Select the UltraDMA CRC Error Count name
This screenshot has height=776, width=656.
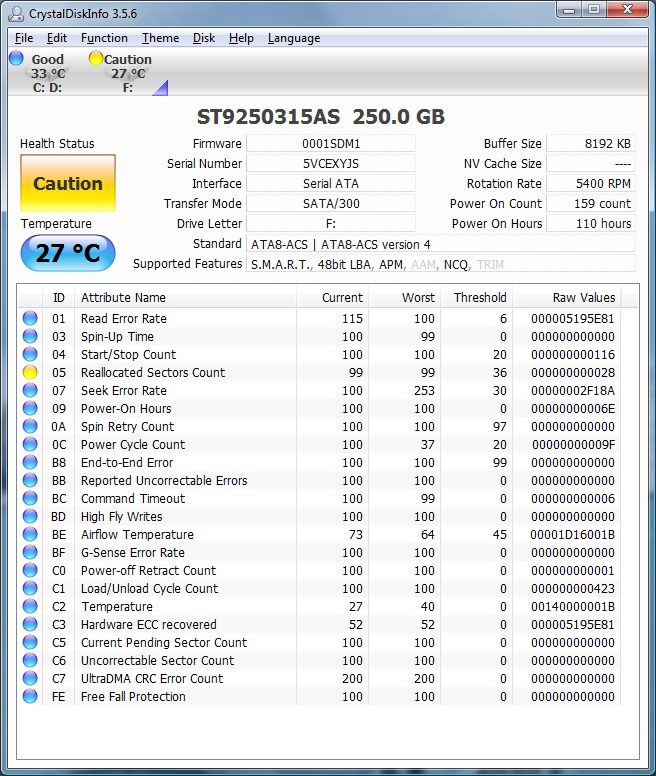152,679
